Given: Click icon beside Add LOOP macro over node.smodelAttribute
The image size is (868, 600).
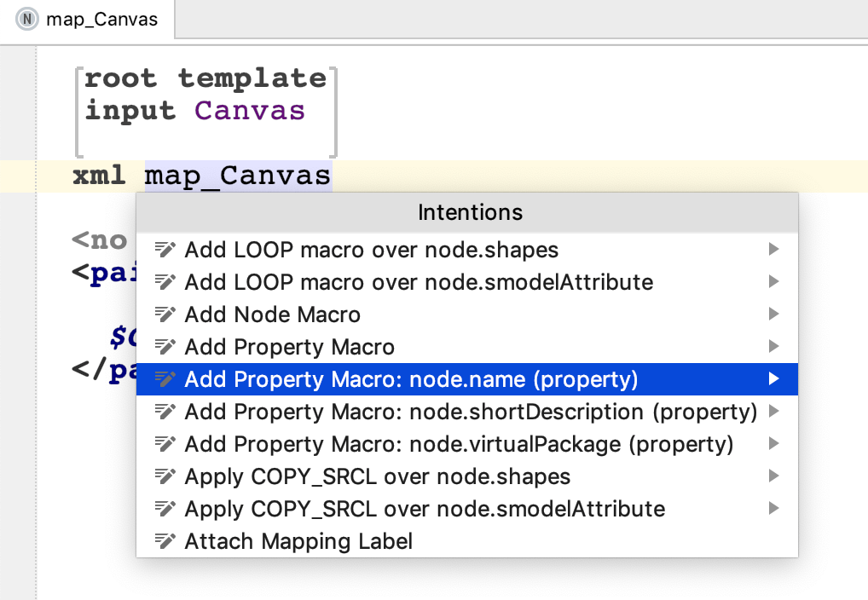Looking at the screenshot, I should pyautogui.click(x=165, y=282).
